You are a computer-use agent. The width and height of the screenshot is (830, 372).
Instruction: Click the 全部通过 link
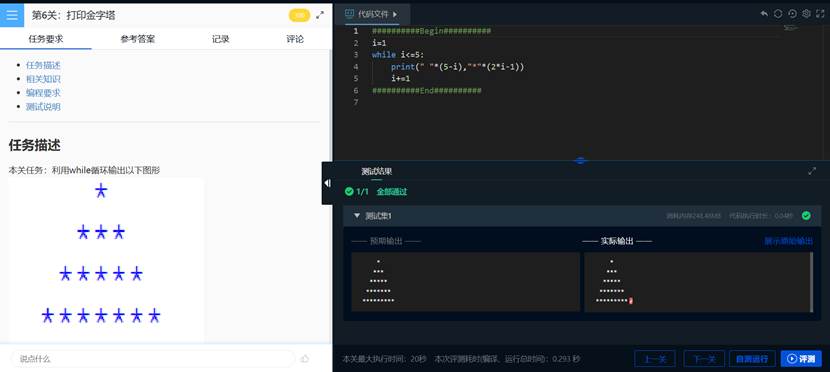pos(392,192)
